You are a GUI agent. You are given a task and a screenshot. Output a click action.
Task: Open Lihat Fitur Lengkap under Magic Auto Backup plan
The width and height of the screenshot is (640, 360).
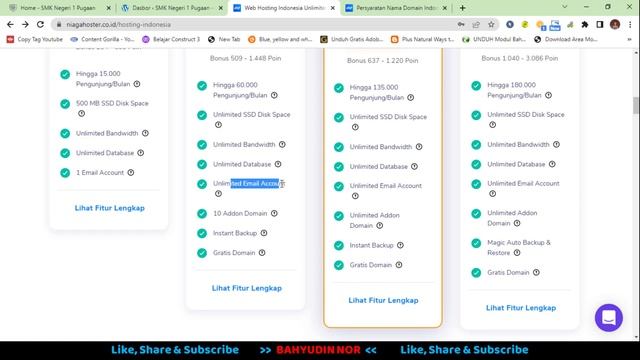(521, 308)
